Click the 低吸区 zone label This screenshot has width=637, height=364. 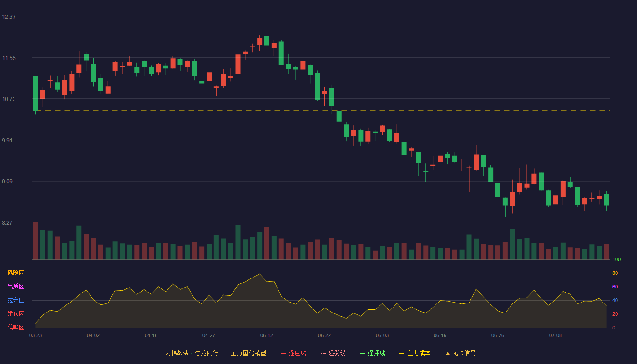point(15,327)
